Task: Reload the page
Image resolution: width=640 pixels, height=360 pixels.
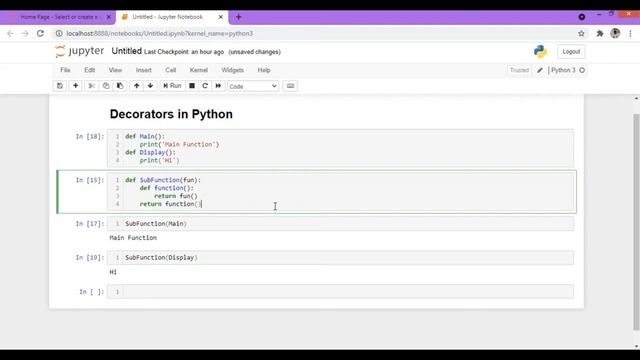Action: [40, 33]
